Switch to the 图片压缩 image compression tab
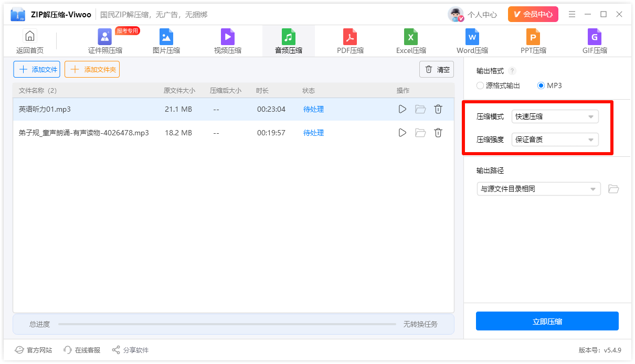 [166, 41]
